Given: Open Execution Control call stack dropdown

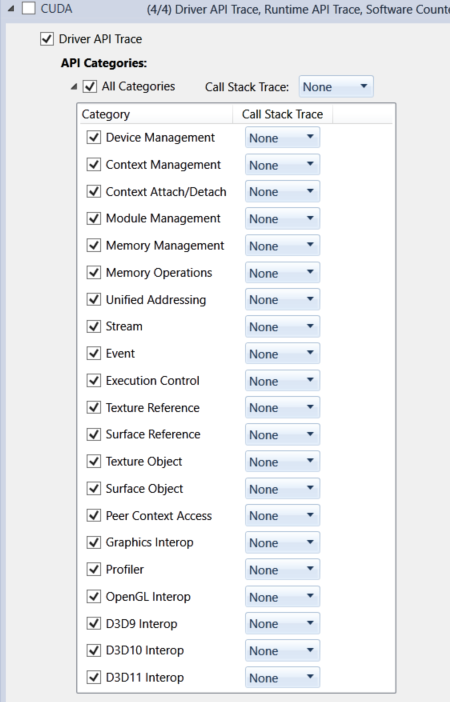Looking at the screenshot, I should 282,381.
